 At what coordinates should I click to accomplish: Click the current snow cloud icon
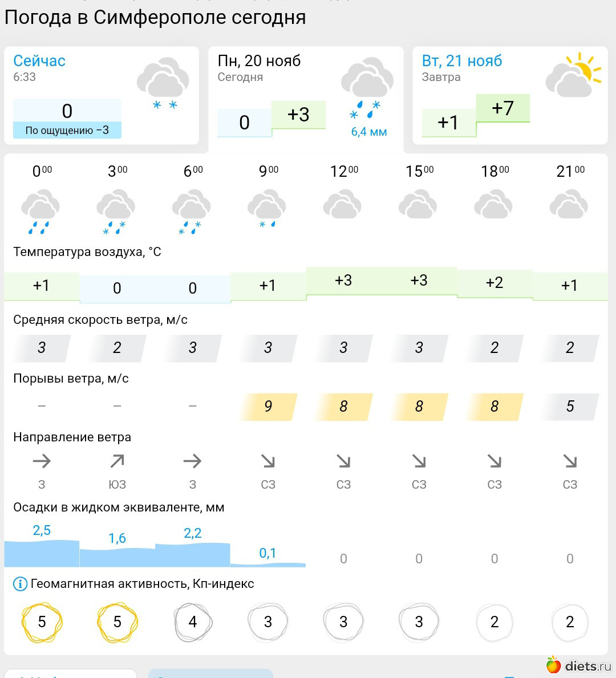click(163, 83)
